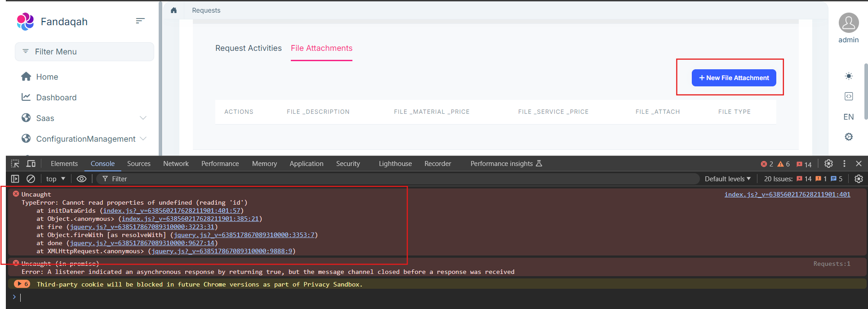Click FILE_SERVICE_PRICE column header

click(x=553, y=112)
